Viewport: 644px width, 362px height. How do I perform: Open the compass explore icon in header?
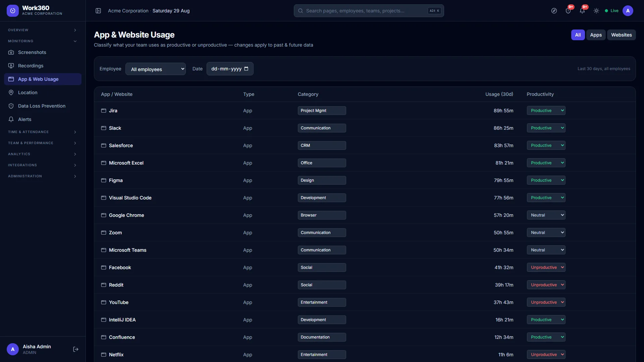pos(554,11)
